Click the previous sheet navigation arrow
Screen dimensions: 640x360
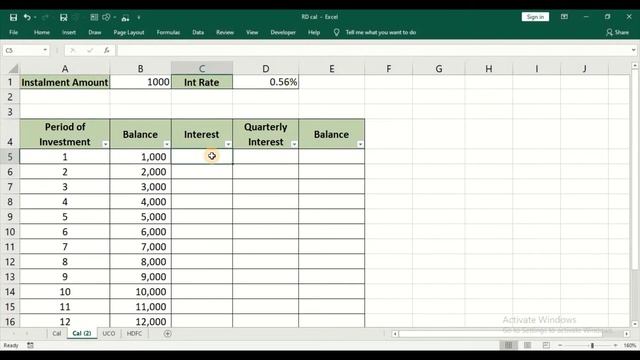[x=13, y=333]
